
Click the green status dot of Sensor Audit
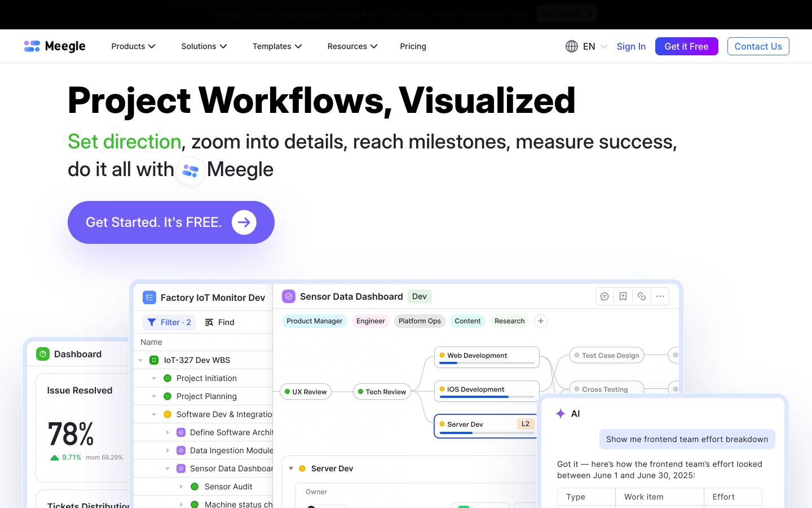point(195,487)
